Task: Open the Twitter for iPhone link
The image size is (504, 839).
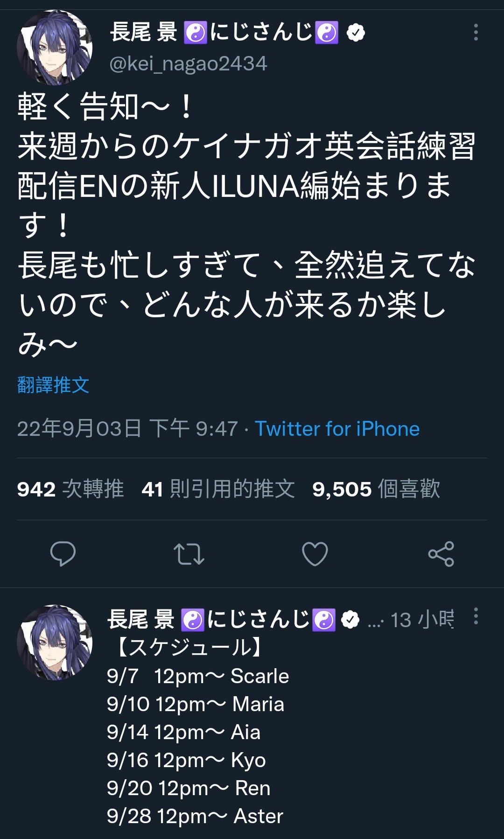Action: point(337,428)
